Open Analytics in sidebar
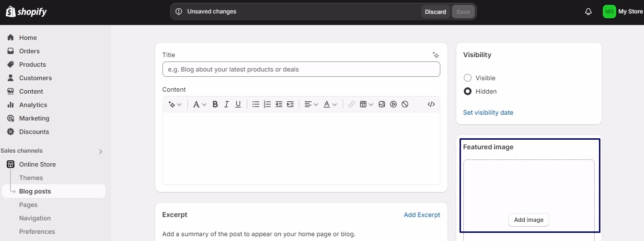The height and width of the screenshot is (241, 644). tap(33, 105)
